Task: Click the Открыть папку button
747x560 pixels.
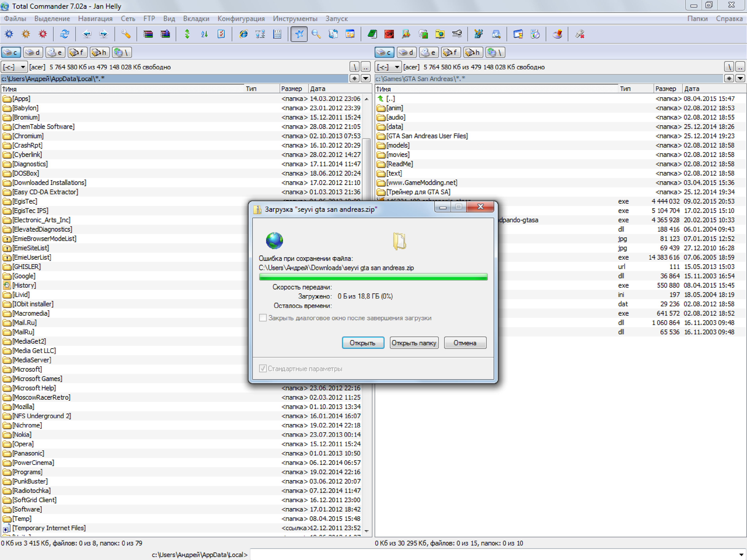Action: coord(414,343)
